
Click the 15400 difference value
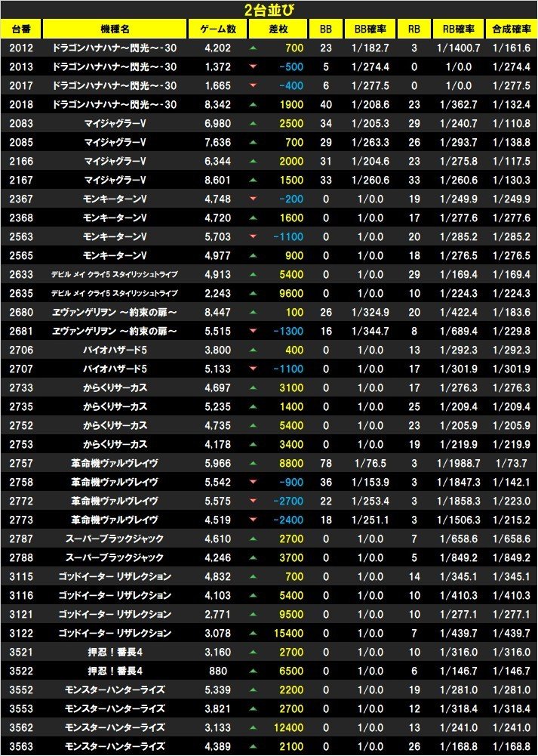(288, 633)
